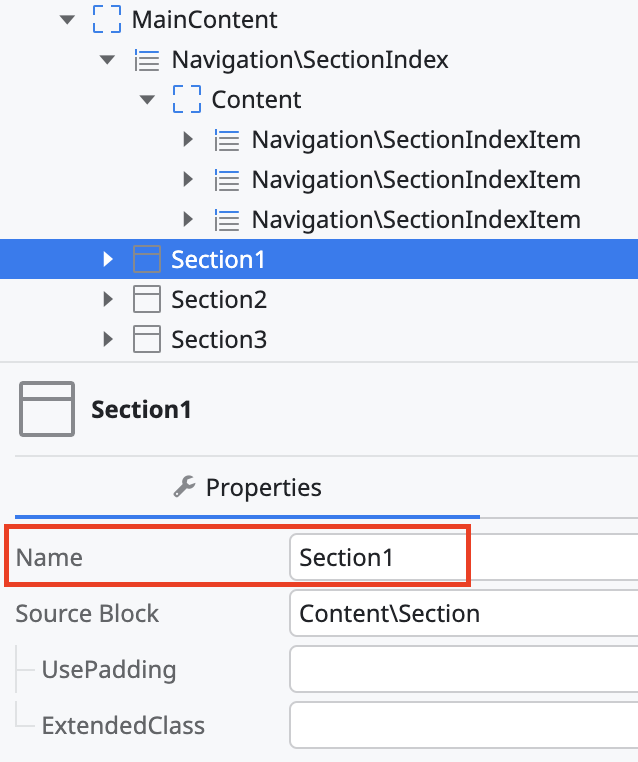Select the Section2 tree item
The image size is (638, 762).
[x=219, y=300]
